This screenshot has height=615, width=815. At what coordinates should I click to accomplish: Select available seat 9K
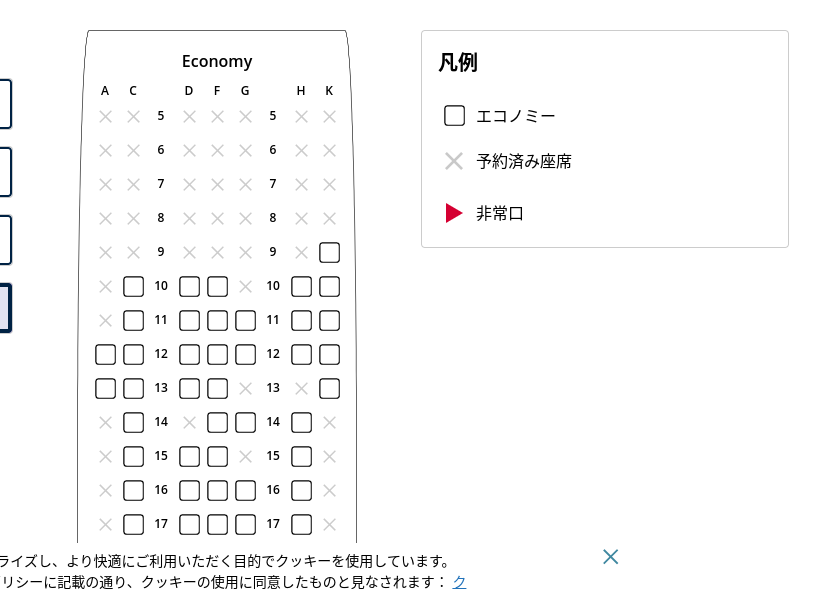pyautogui.click(x=329, y=252)
